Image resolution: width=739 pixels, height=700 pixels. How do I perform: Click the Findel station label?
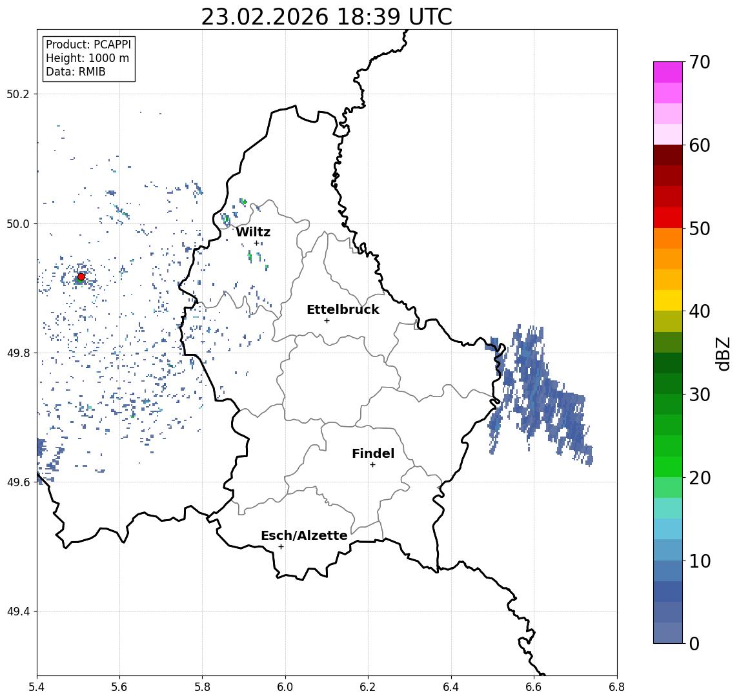tap(373, 453)
